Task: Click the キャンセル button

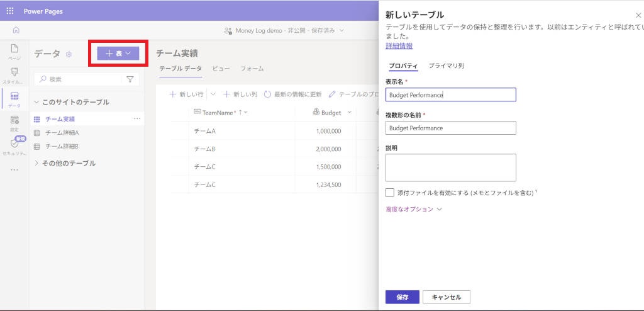Action: tap(447, 297)
